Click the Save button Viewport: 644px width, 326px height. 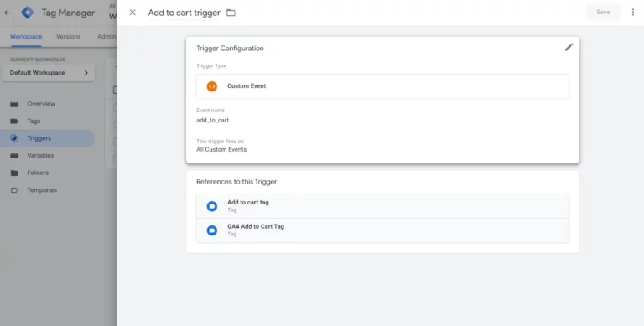tap(604, 13)
